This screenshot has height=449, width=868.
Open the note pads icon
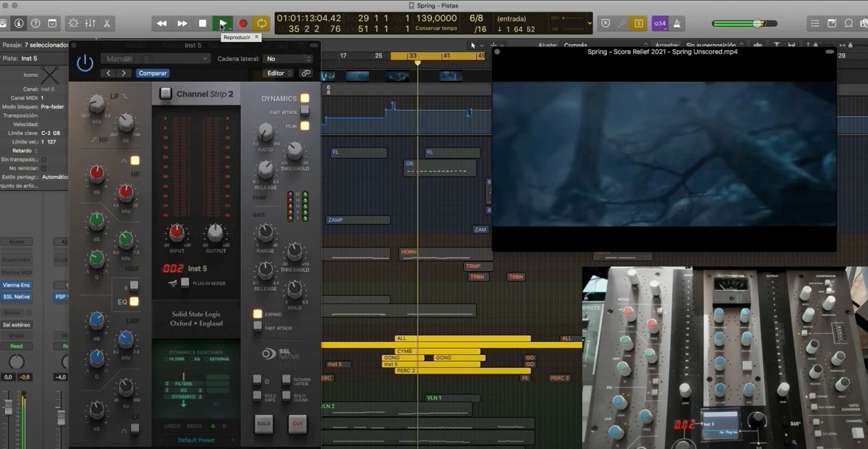point(832,23)
